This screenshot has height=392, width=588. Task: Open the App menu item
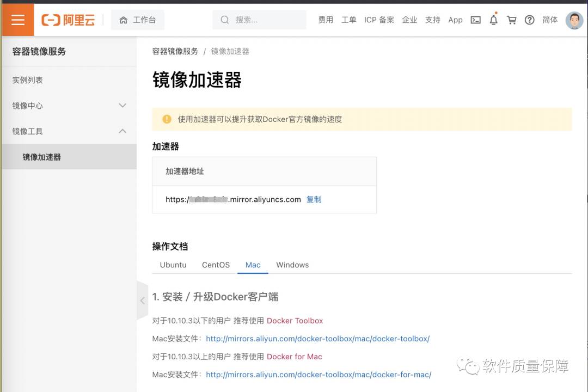[x=455, y=20]
